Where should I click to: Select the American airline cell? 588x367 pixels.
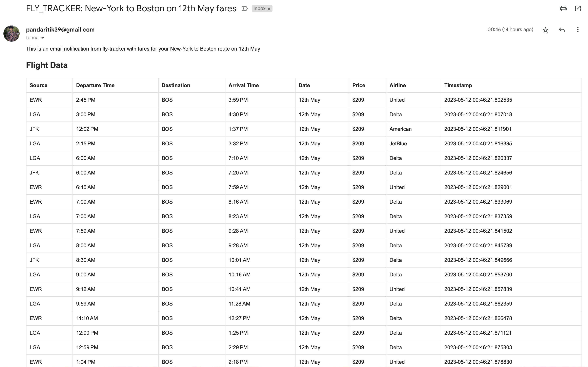(x=413, y=129)
